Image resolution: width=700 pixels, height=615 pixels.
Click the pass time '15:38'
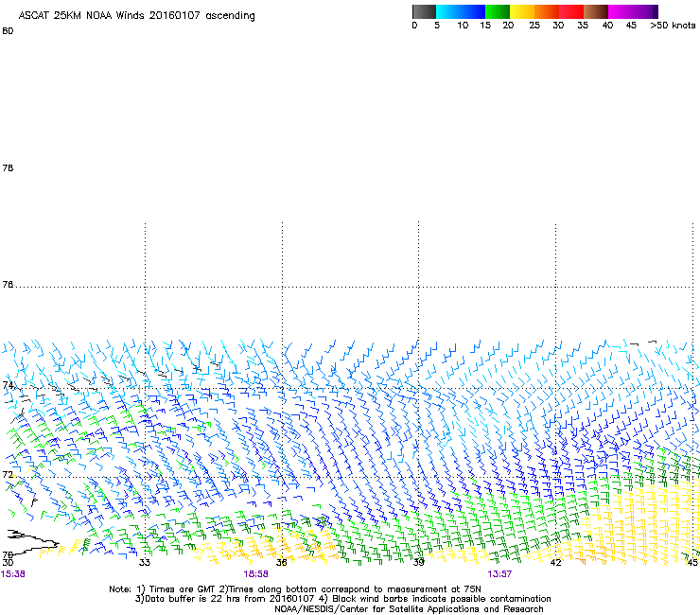[x=13, y=574]
